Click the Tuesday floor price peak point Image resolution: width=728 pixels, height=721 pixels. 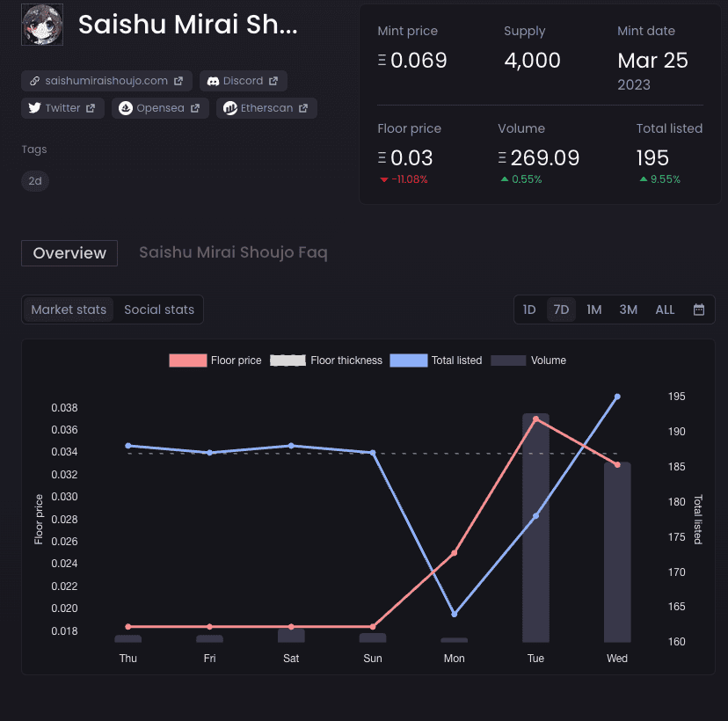click(x=535, y=419)
